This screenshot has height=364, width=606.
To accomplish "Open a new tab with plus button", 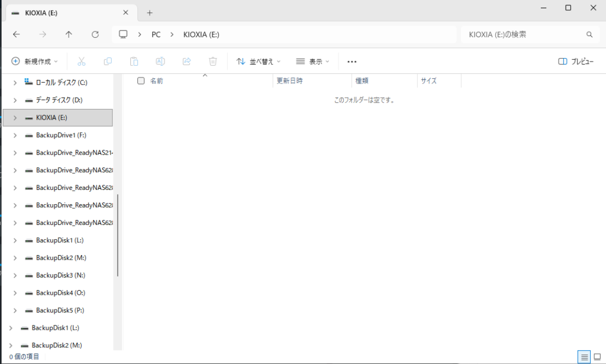I will [x=150, y=12].
